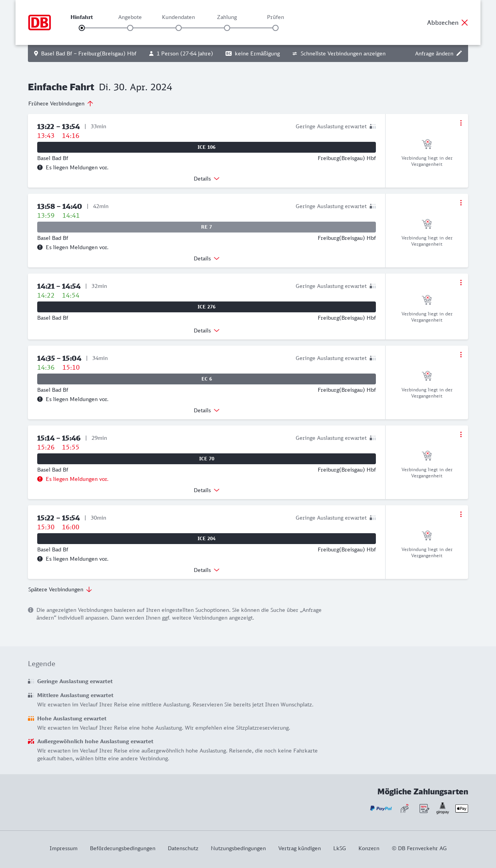Show earlier connections (Frühere Verbindungen)
Viewport: 496px width, 868px height.
click(61, 103)
